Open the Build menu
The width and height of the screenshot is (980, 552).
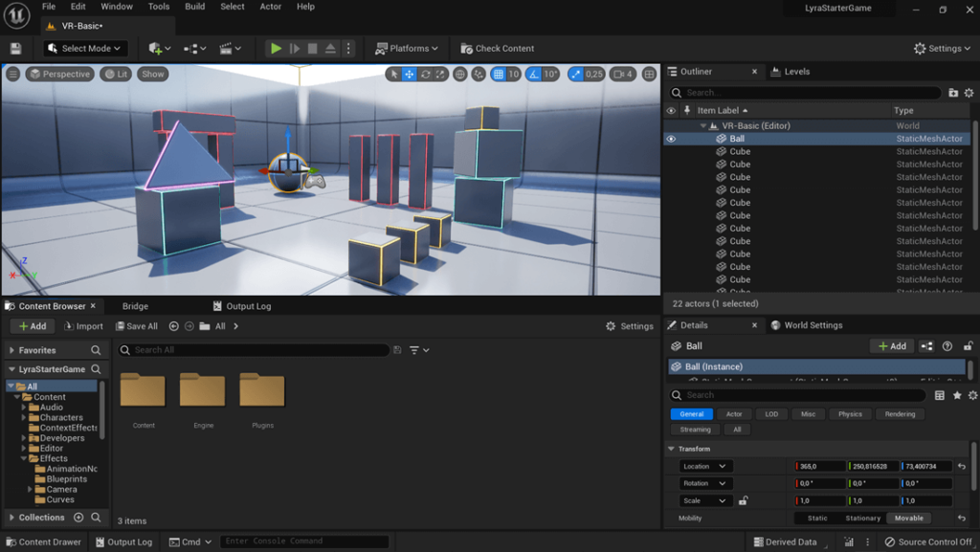(x=194, y=7)
